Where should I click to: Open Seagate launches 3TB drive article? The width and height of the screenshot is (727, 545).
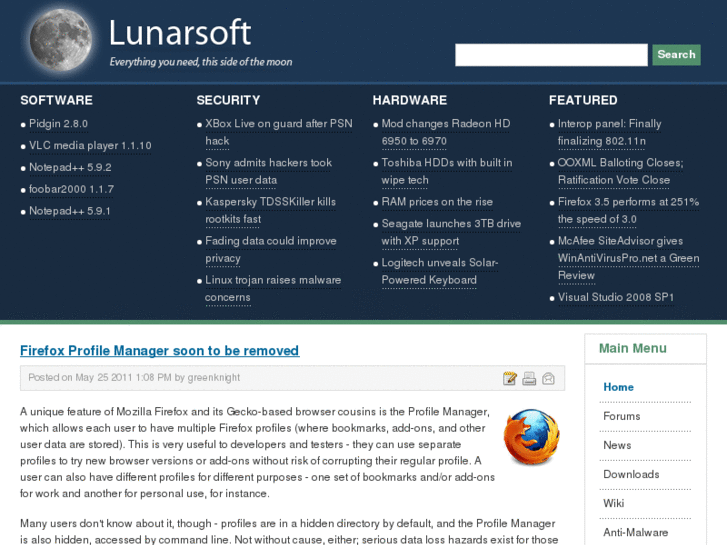(x=451, y=232)
